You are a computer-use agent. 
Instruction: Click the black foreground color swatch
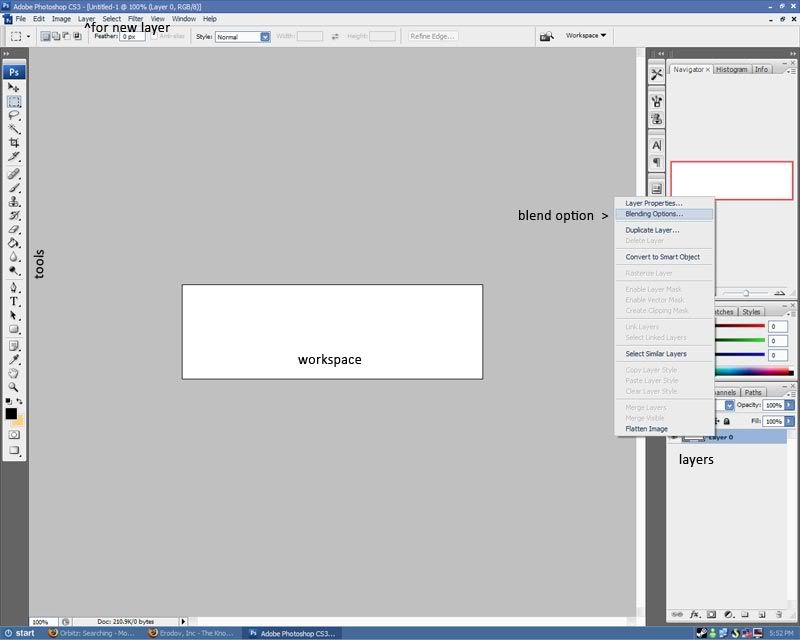tap(11, 413)
